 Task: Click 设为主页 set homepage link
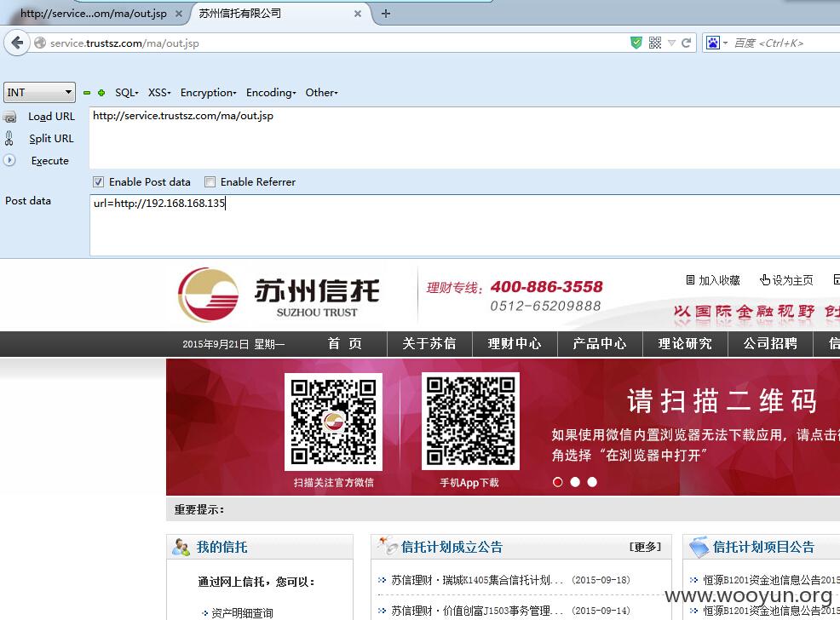click(786, 280)
